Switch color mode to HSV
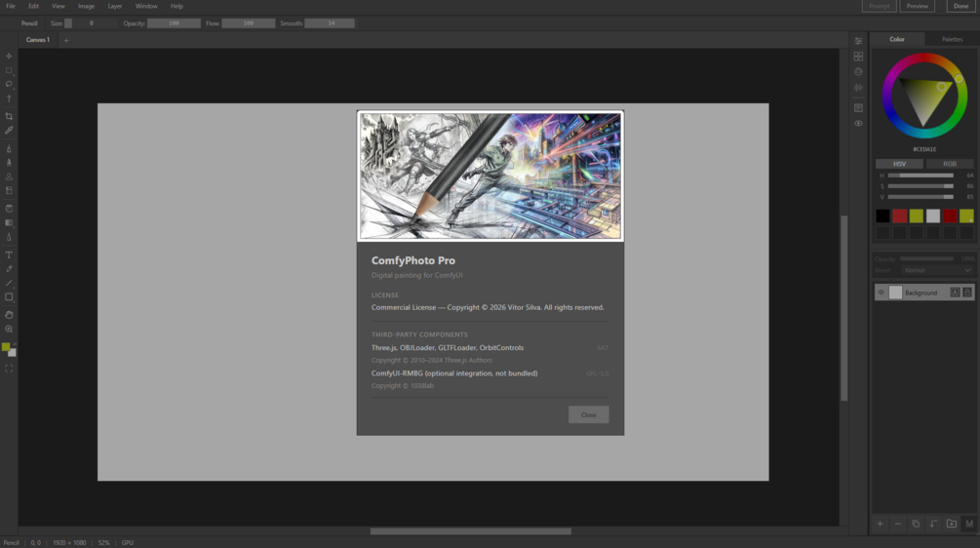 pos(899,164)
